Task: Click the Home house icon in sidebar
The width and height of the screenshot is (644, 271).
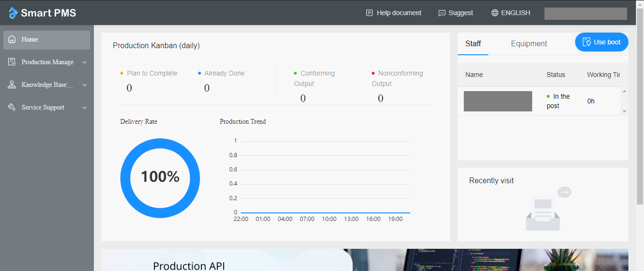Action: click(12, 40)
